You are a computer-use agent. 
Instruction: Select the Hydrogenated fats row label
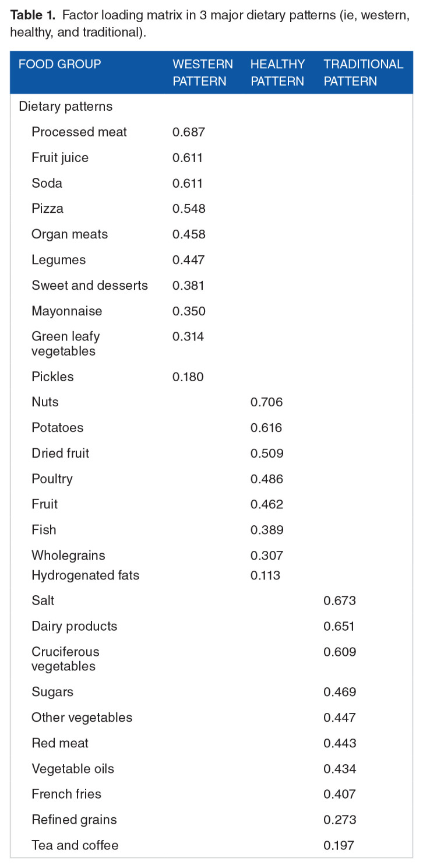(x=86, y=575)
